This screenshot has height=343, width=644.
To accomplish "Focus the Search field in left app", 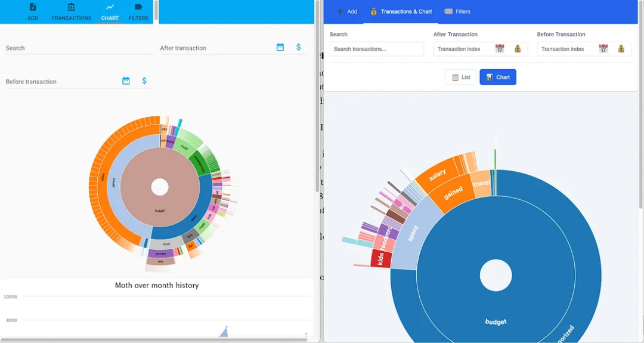I will click(x=79, y=48).
